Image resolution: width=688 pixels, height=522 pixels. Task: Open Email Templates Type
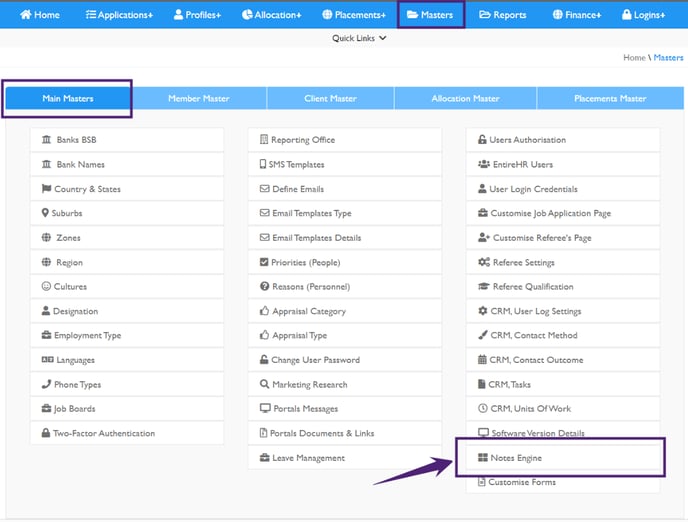click(345, 213)
